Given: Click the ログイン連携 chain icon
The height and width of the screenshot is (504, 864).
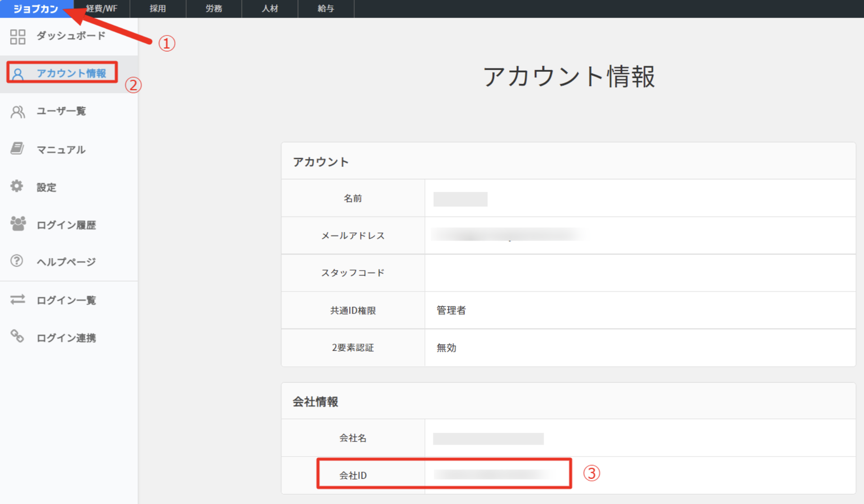Looking at the screenshot, I should coord(17,336).
